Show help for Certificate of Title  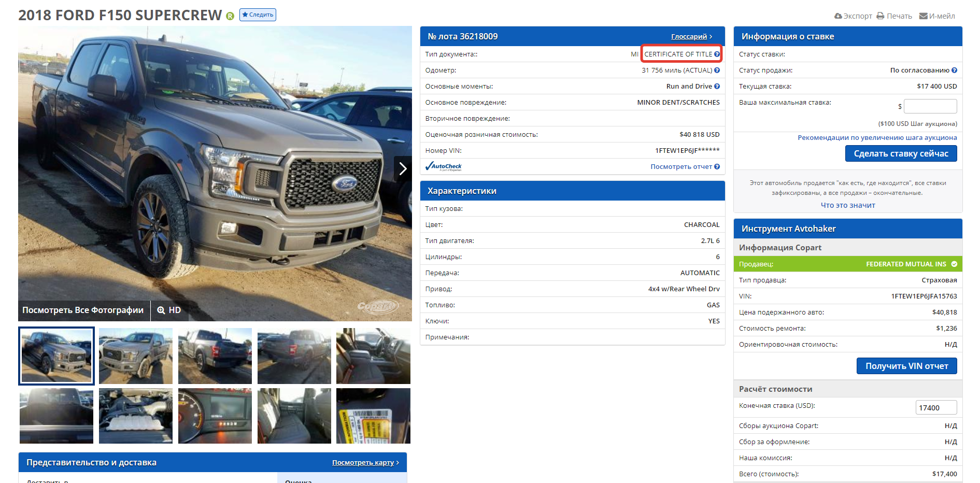717,54
